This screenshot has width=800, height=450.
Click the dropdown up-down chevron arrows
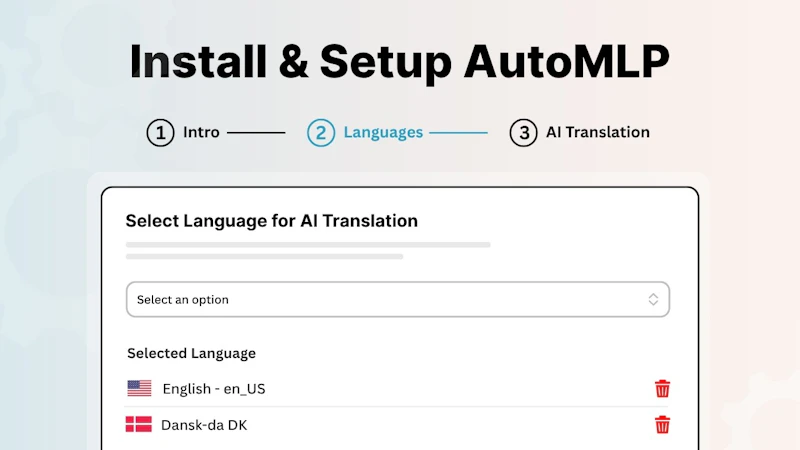(653, 299)
